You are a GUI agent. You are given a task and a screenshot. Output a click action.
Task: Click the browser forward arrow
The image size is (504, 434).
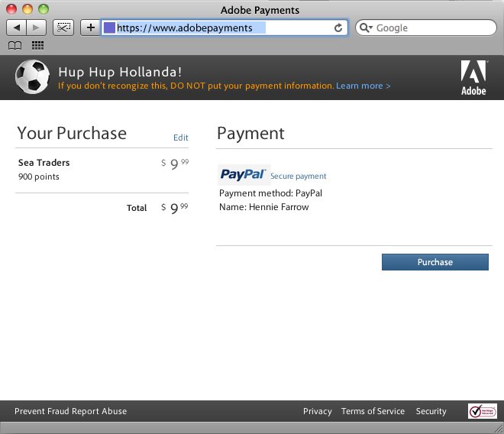point(37,28)
